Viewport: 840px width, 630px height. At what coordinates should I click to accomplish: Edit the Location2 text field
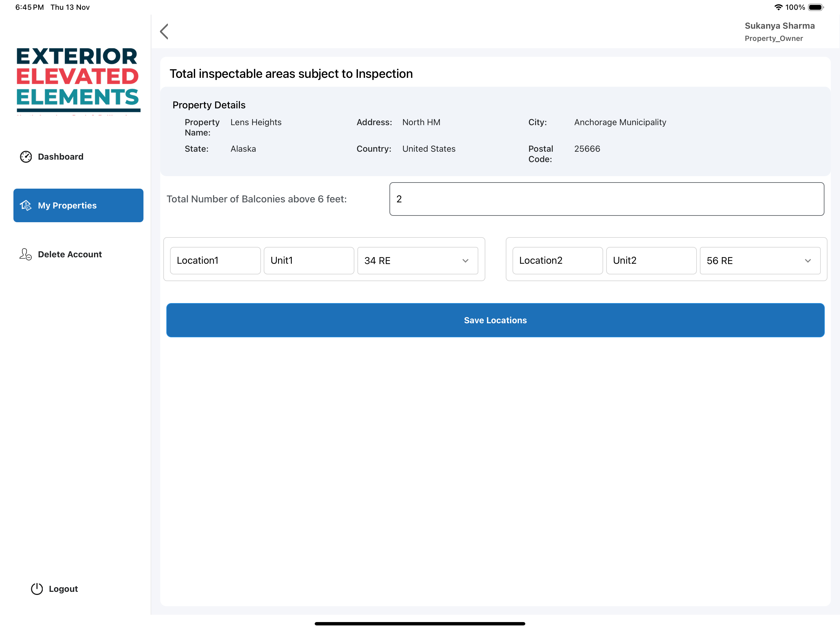coord(557,260)
